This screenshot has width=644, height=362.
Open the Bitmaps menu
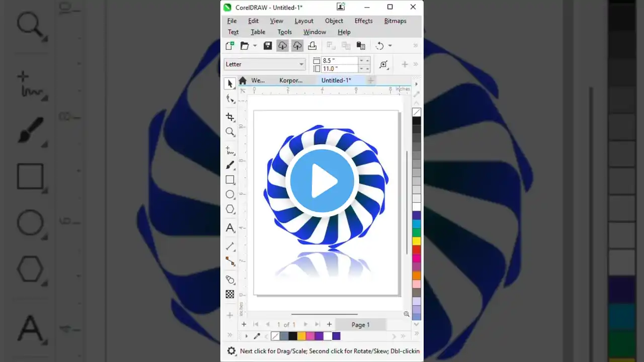click(395, 21)
